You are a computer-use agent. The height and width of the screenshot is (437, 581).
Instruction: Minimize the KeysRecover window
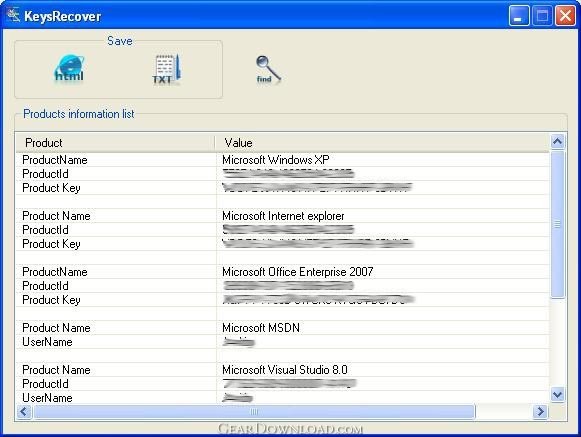tap(518, 16)
